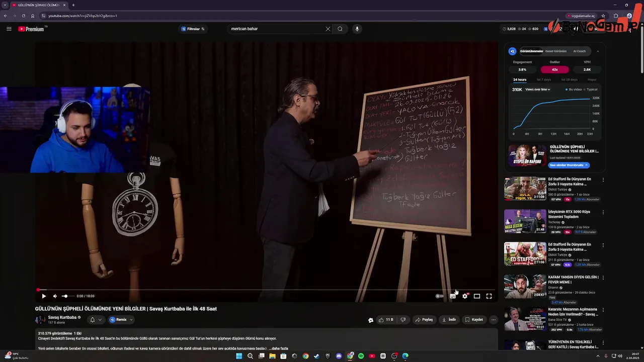This screenshot has width=644, height=362.
Task: Click the extension icon left of like button
Action: [x=371, y=320]
